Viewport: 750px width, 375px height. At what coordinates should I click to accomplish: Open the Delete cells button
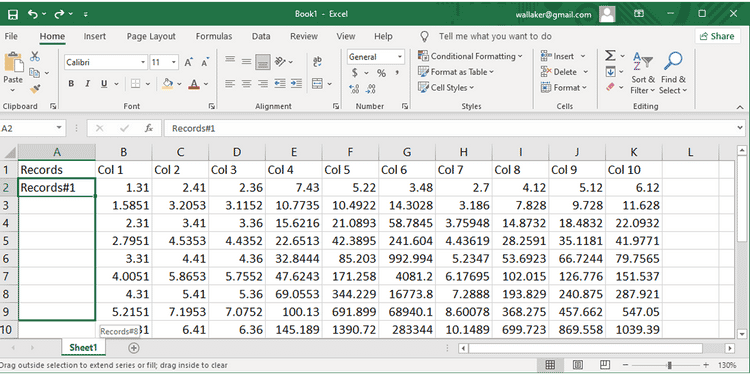[x=564, y=72]
